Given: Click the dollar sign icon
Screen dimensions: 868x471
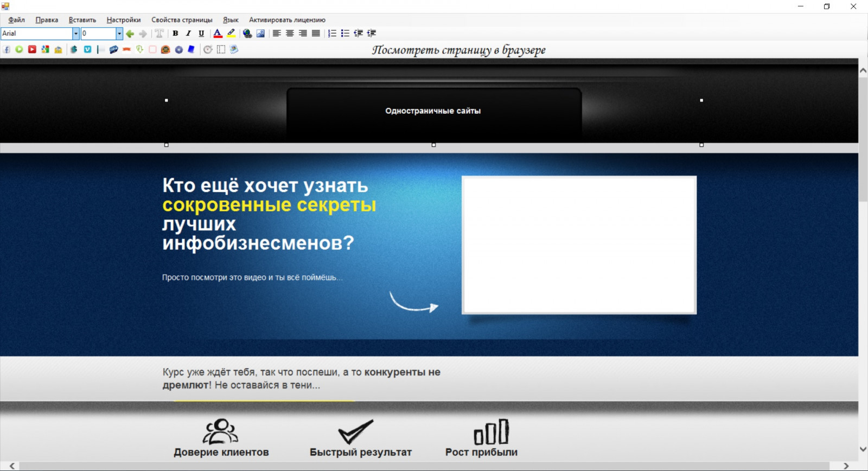Looking at the screenshot, I should tap(74, 49).
